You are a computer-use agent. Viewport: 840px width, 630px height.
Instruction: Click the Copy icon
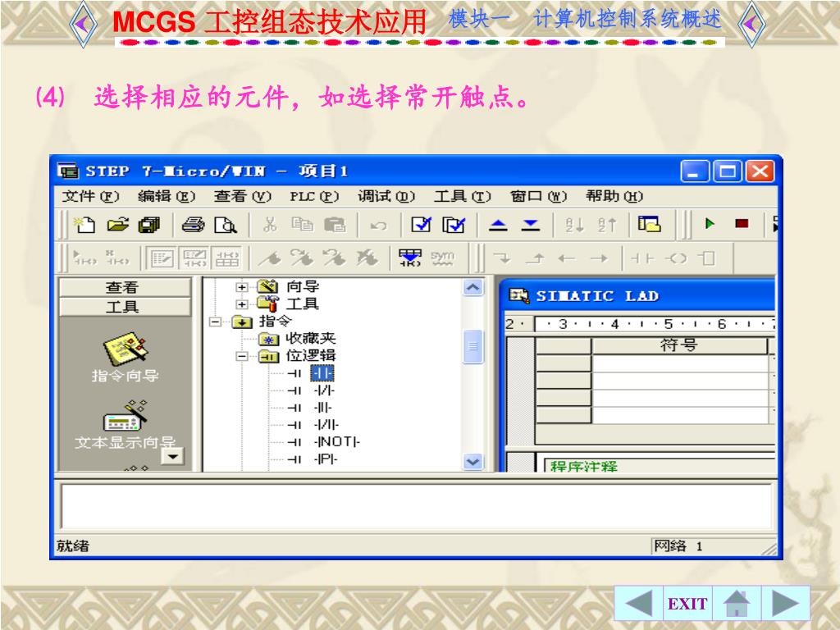(x=303, y=224)
